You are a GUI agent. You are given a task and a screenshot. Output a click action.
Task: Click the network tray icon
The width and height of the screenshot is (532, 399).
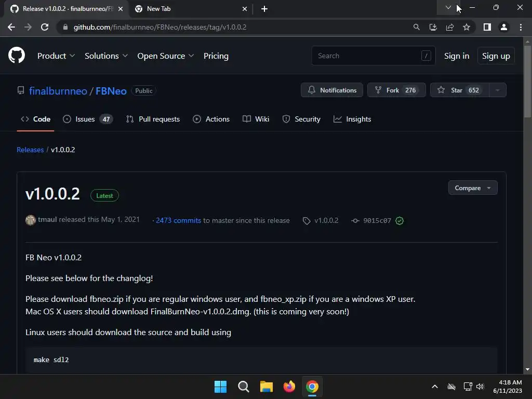point(468,387)
